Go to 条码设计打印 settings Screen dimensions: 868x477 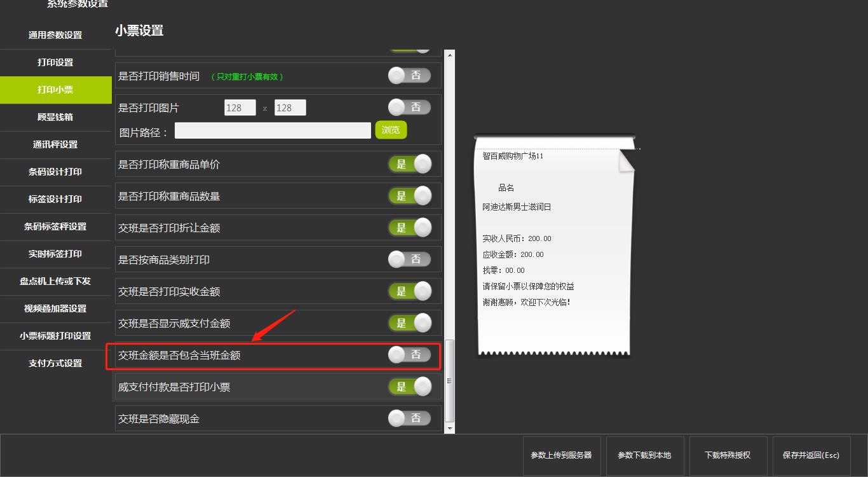pos(55,172)
